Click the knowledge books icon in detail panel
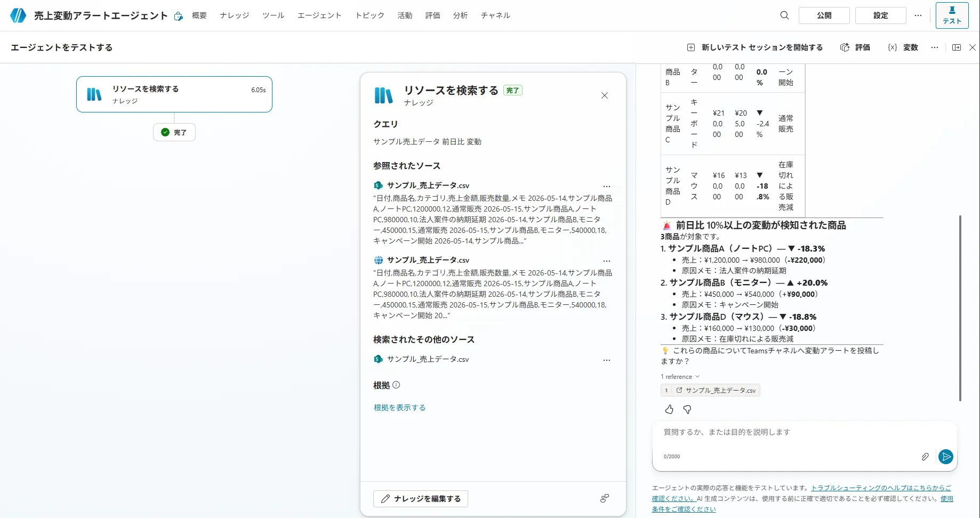 click(383, 95)
